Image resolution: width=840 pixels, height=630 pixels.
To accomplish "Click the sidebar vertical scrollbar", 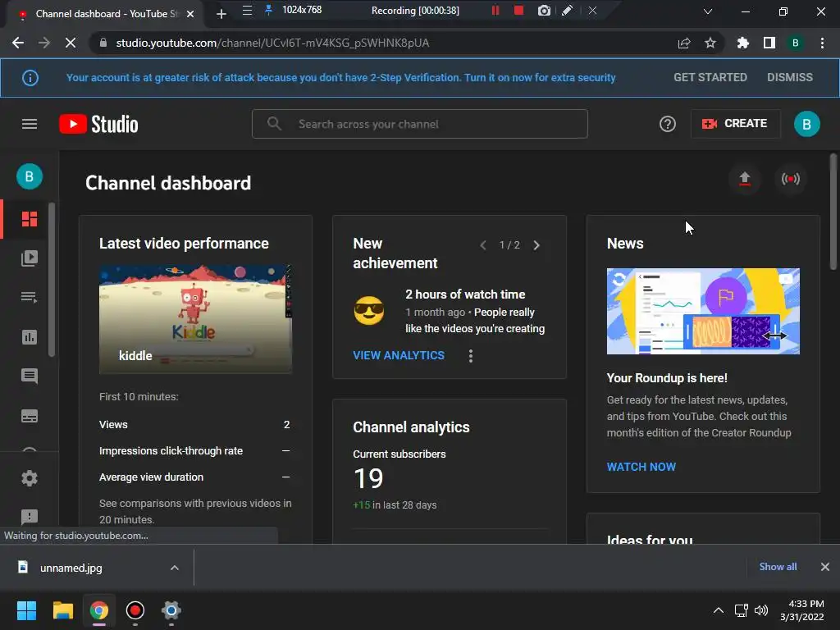I will (52, 279).
